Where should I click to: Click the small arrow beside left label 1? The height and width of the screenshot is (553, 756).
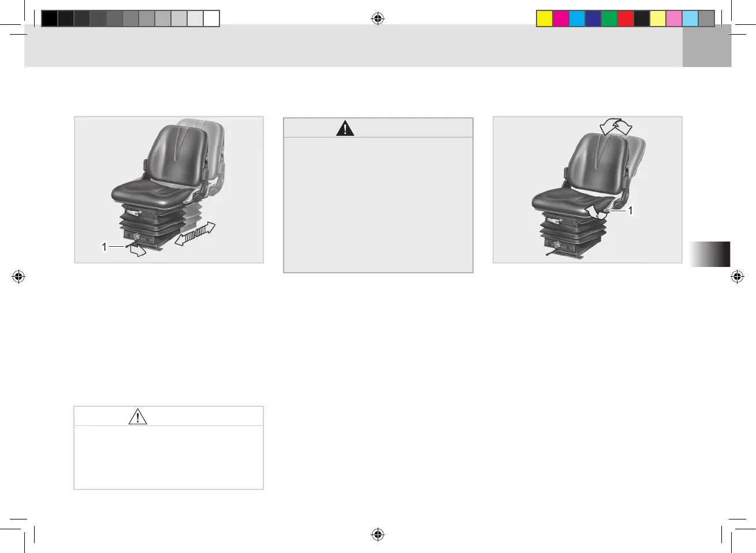point(137,251)
